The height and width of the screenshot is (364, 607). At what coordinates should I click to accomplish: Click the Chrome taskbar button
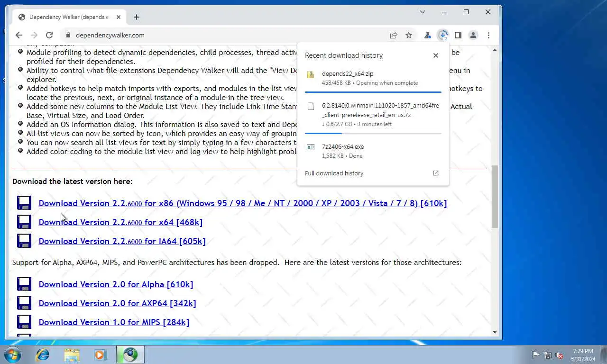coord(130,355)
